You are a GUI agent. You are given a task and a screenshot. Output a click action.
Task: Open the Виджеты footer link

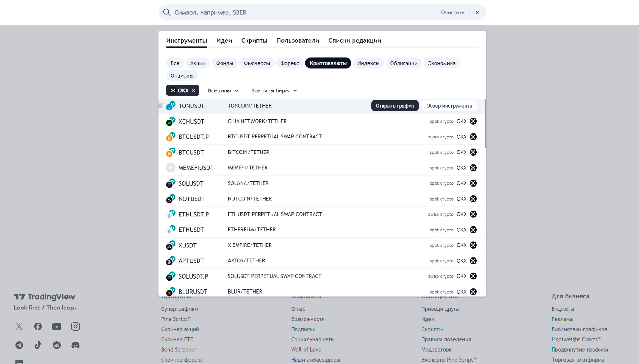pyautogui.click(x=563, y=309)
